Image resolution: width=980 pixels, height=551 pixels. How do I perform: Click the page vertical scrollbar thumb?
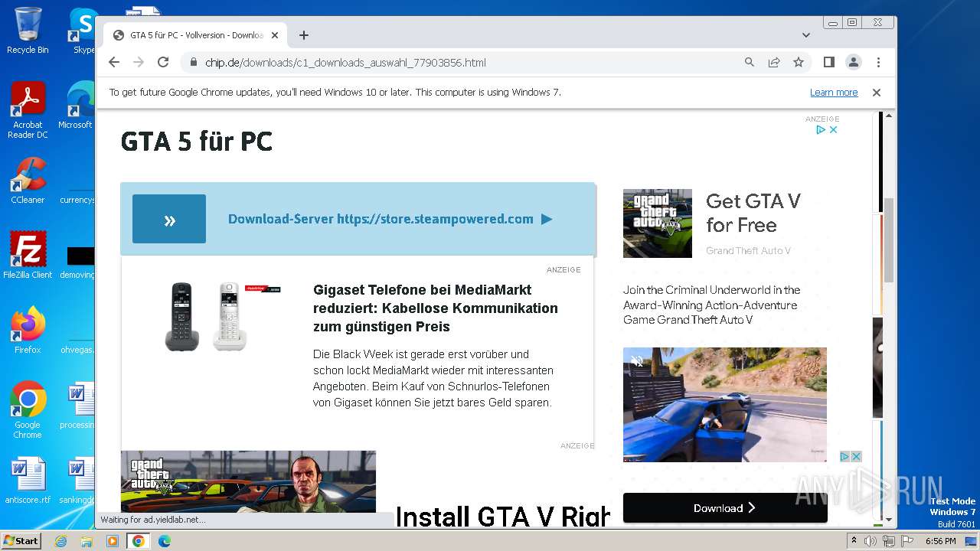(889, 240)
